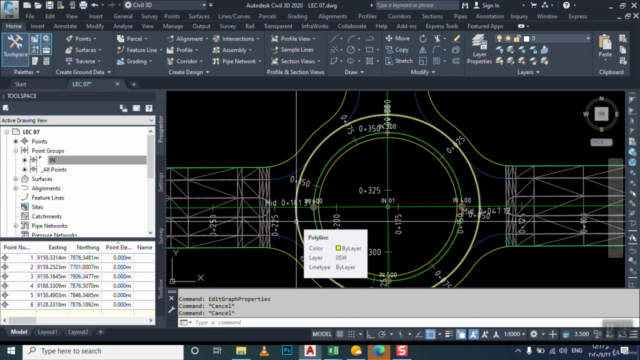This screenshot has height=360, width=640.
Task: Open the Profile View dropdown
Action: tap(314, 39)
